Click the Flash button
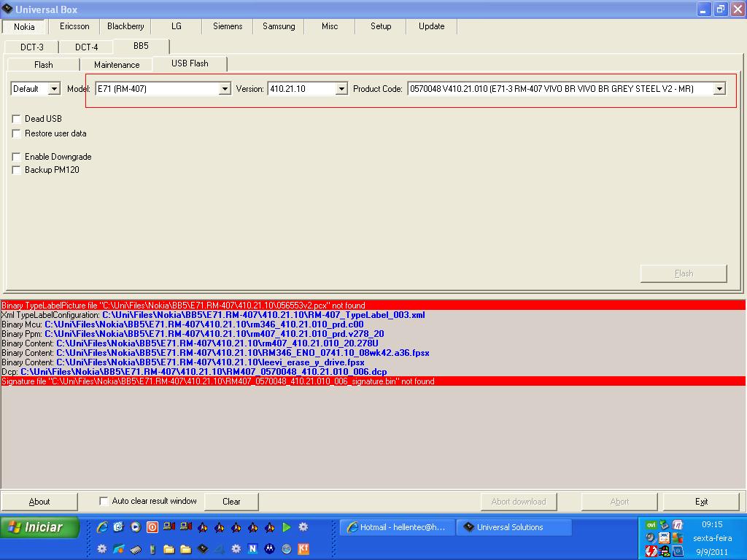Viewport: 747px width, 560px height. pos(684,273)
